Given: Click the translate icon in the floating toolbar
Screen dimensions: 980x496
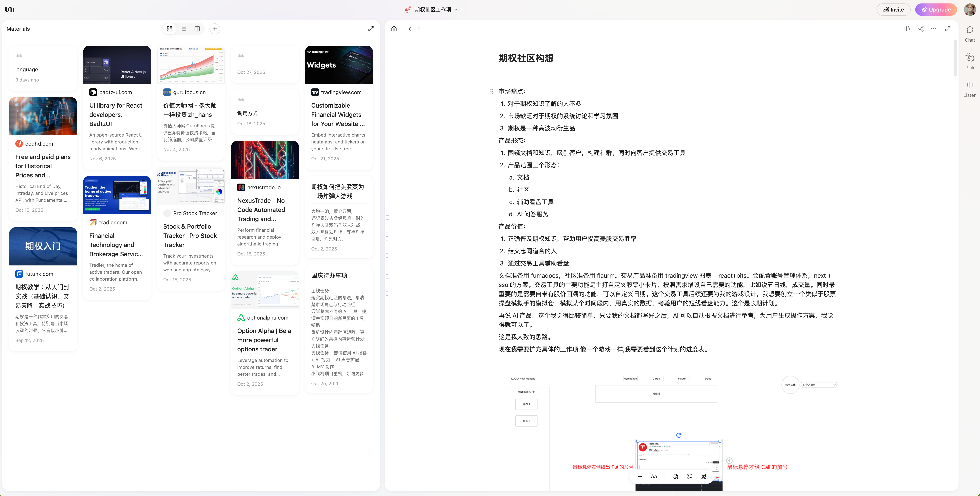Looking at the screenshot, I should pyautogui.click(x=703, y=476).
